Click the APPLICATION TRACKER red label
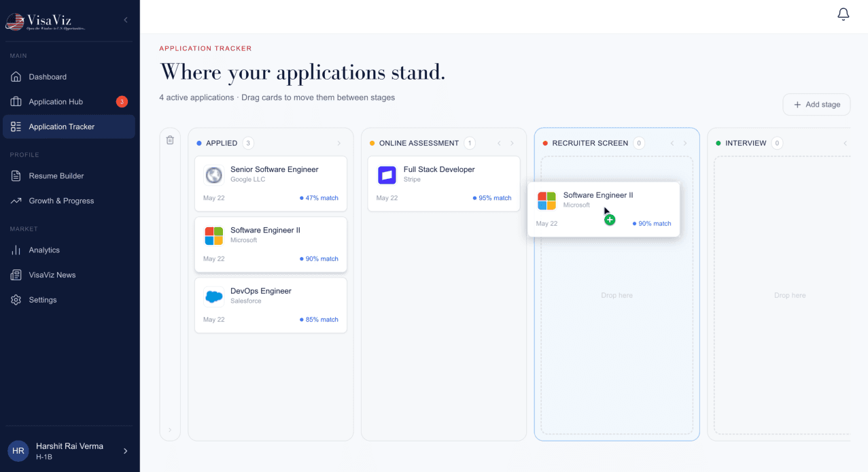Screen dimensions: 868x472 point(205,49)
